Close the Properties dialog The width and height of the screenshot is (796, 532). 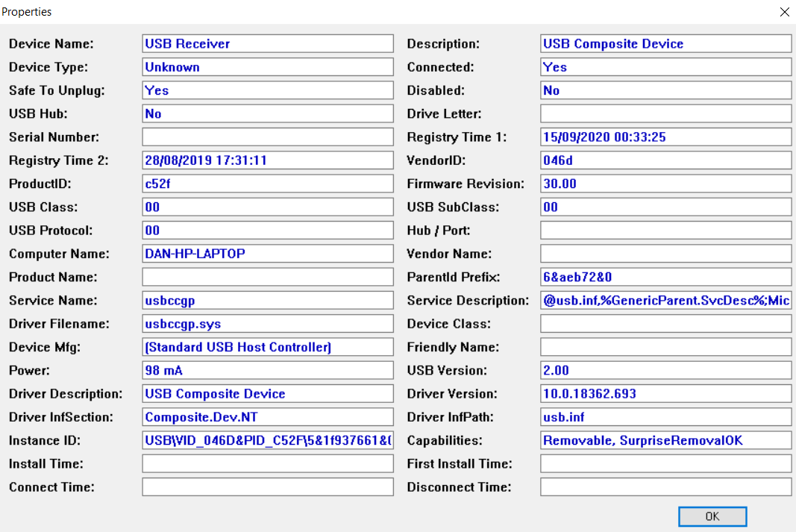784,12
